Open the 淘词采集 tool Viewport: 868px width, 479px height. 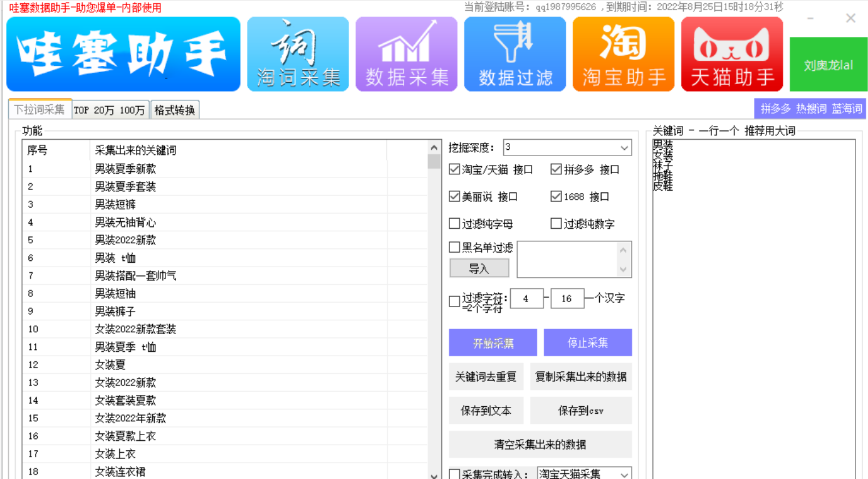(x=298, y=53)
